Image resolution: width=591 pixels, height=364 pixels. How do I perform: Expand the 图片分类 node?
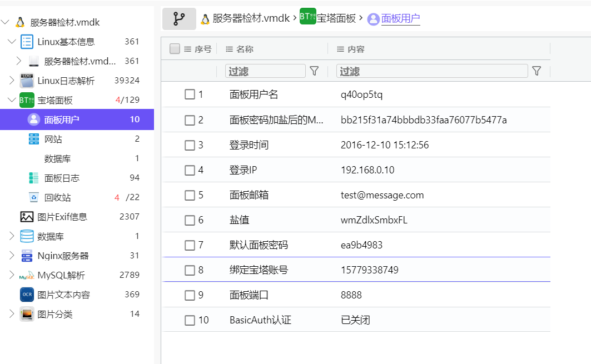[x=12, y=313]
